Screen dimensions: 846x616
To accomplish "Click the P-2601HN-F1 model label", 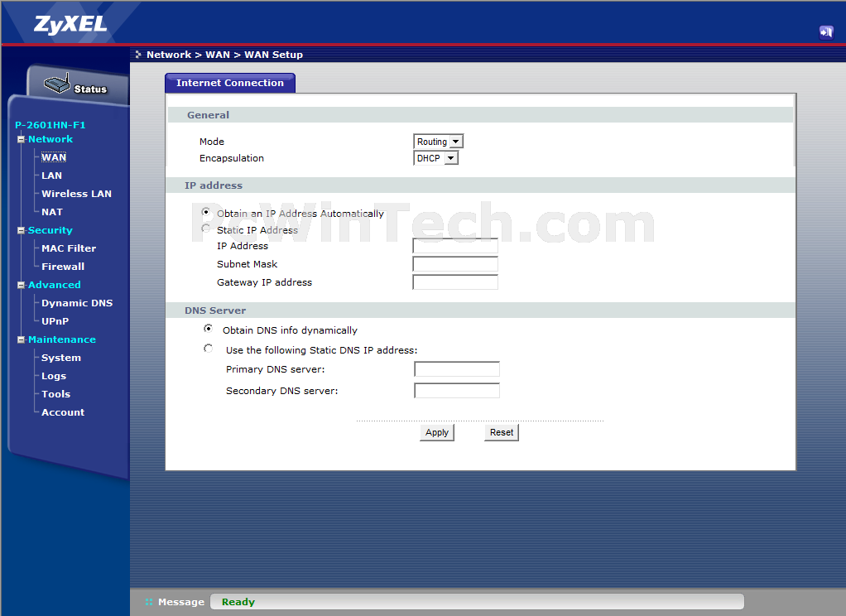I will (x=50, y=125).
